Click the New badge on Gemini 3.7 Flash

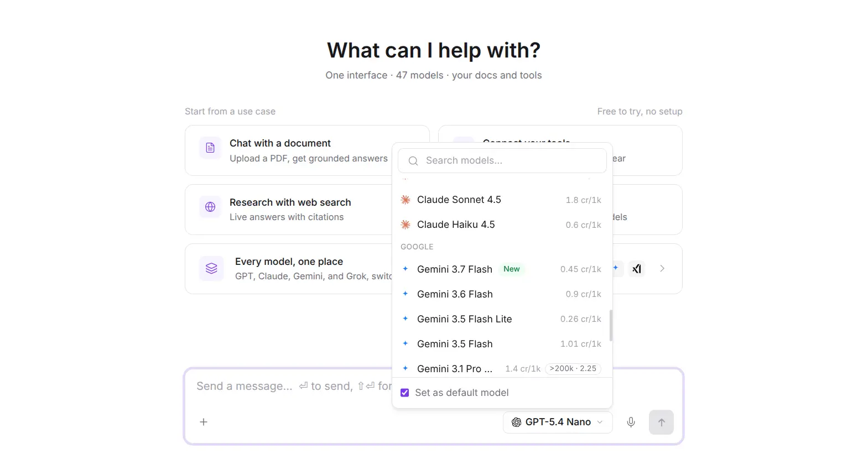(x=512, y=269)
